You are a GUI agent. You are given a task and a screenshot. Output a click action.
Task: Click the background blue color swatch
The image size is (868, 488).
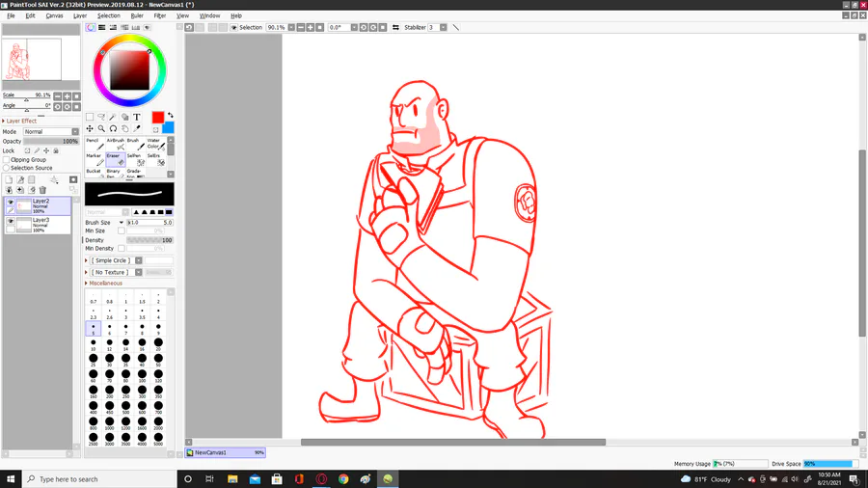(x=169, y=128)
